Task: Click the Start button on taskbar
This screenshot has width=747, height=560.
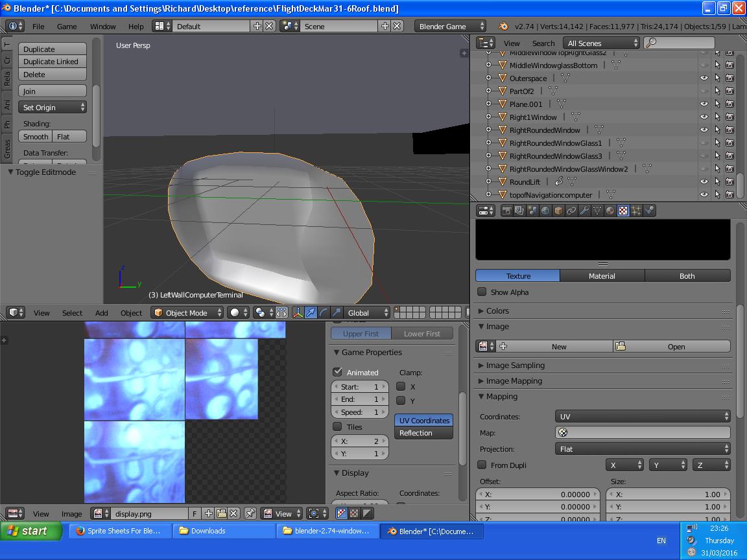Action: tap(31, 531)
